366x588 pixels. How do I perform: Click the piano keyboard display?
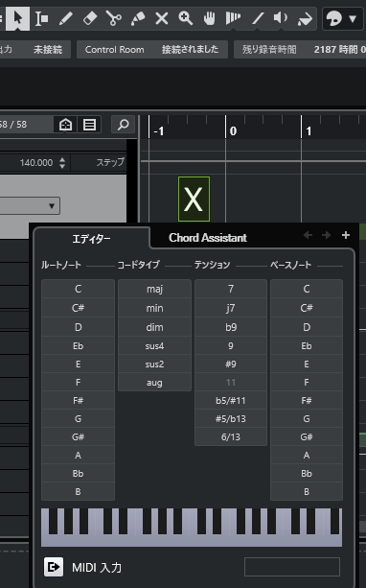[192, 527]
